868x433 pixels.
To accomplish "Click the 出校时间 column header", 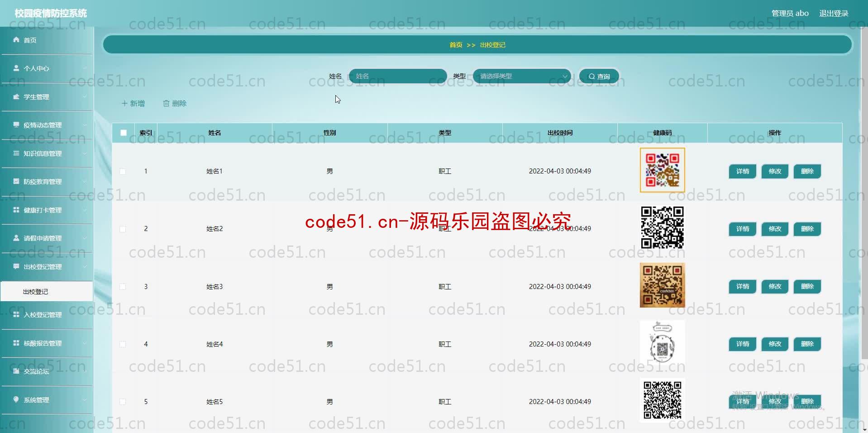I will click(x=560, y=133).
